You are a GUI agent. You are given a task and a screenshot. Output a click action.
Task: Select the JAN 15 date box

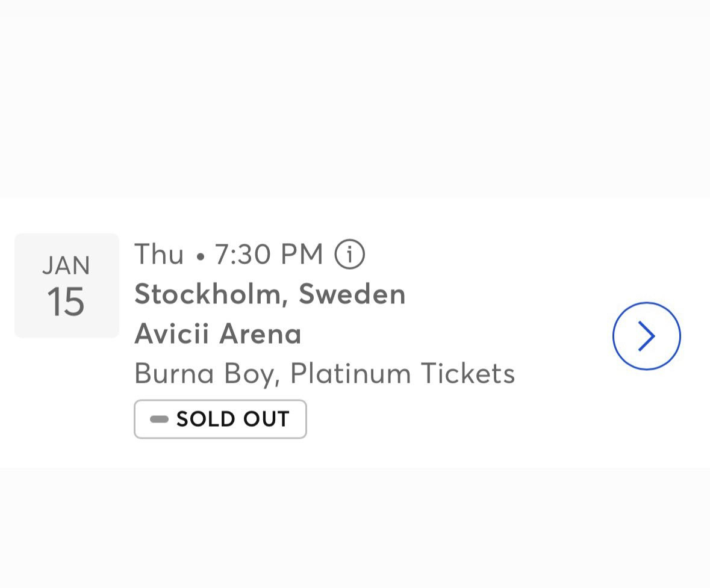[67, 285]
